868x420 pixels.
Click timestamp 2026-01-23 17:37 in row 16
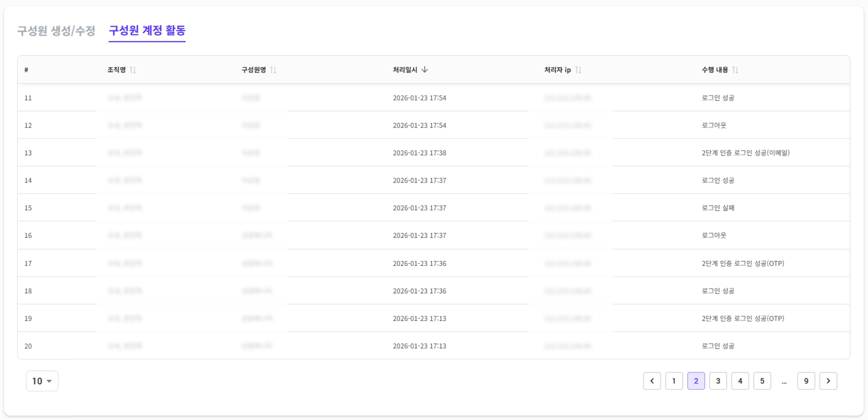420,235
